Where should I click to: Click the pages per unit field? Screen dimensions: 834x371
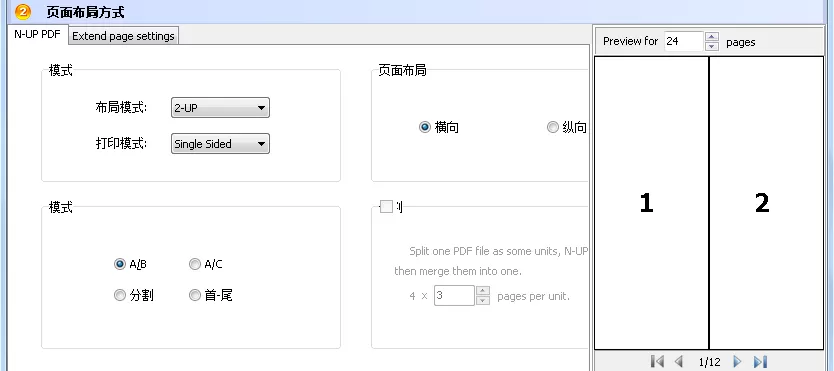(454, 296)
